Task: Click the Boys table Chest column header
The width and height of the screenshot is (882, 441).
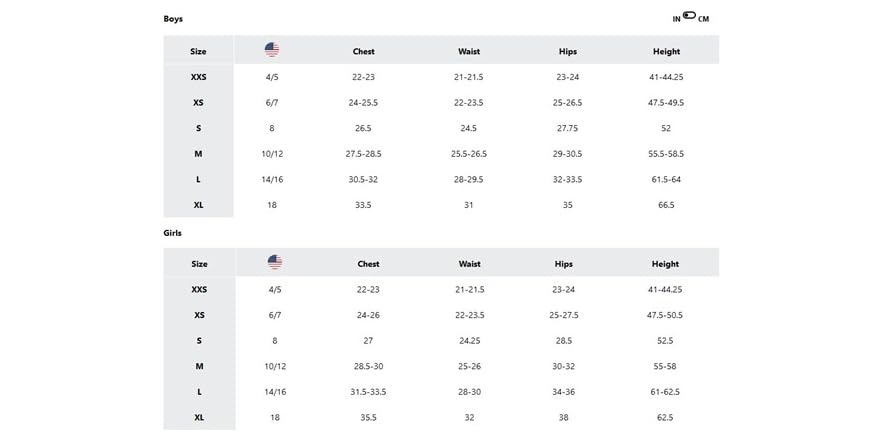Action: 363,51
